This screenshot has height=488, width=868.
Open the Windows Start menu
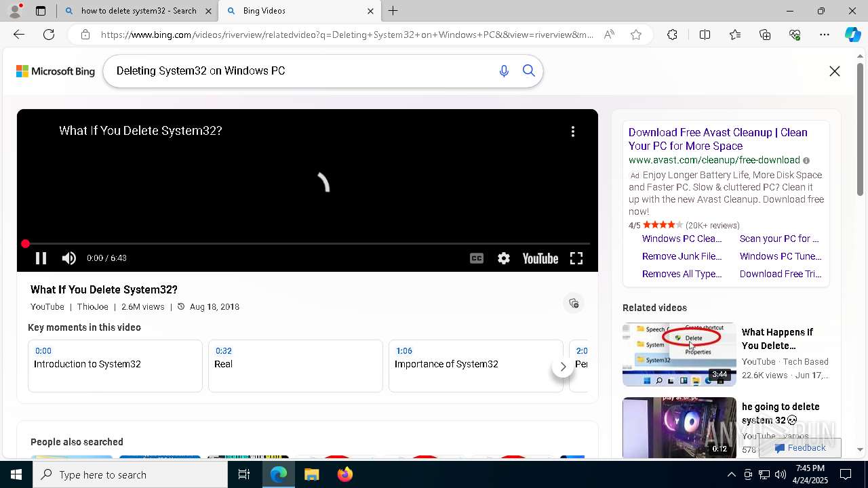click(16, 474)
